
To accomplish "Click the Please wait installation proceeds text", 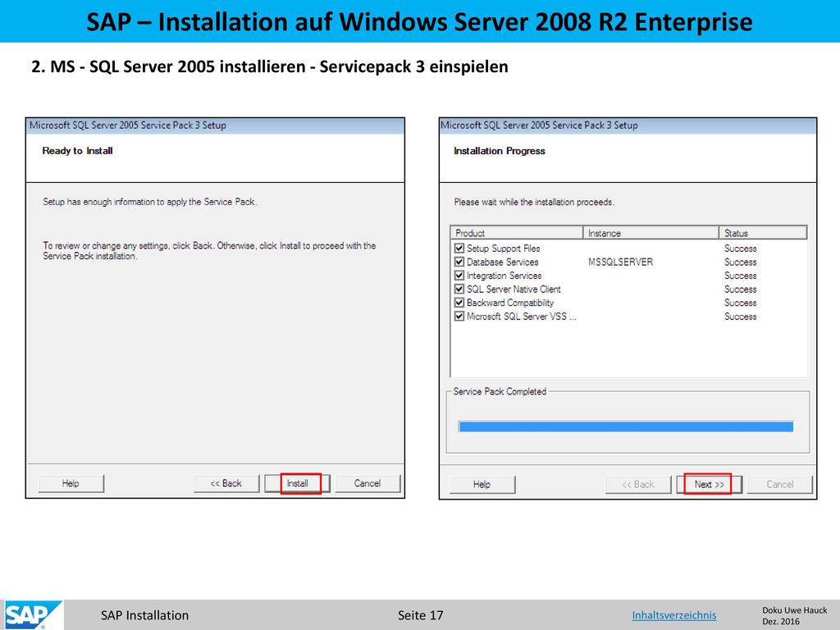I will (x=534, y=202).
